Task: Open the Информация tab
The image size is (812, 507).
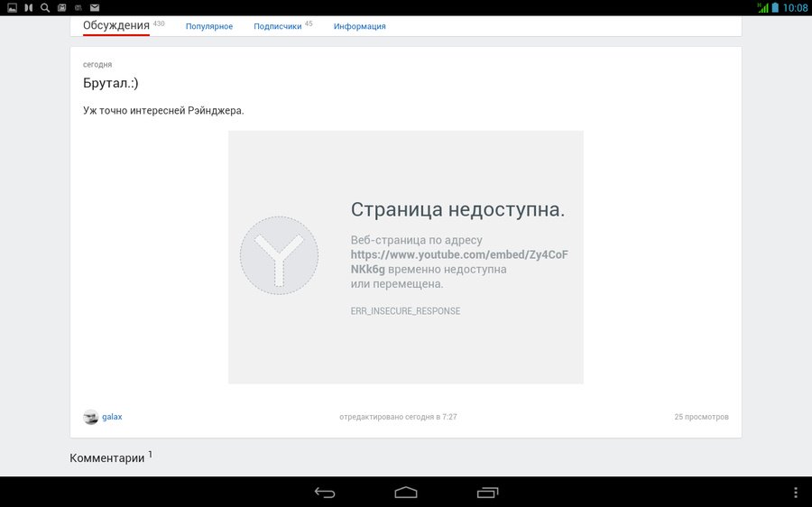Action: coord(359,26)
